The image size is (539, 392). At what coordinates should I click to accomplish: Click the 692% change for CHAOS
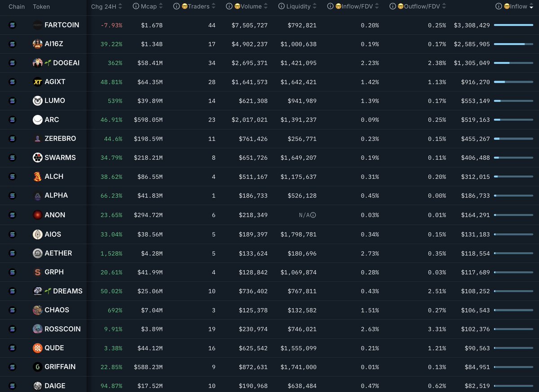click(x=115, y=310)
